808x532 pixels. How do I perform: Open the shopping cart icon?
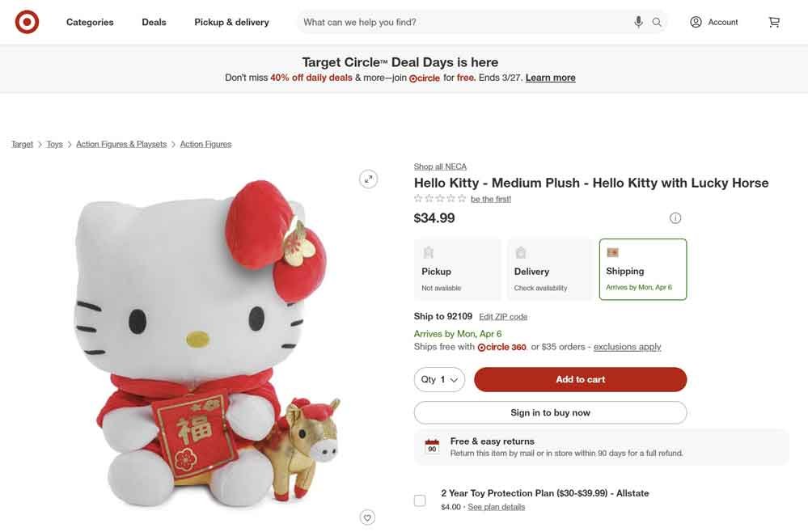(x=773, y=22)
